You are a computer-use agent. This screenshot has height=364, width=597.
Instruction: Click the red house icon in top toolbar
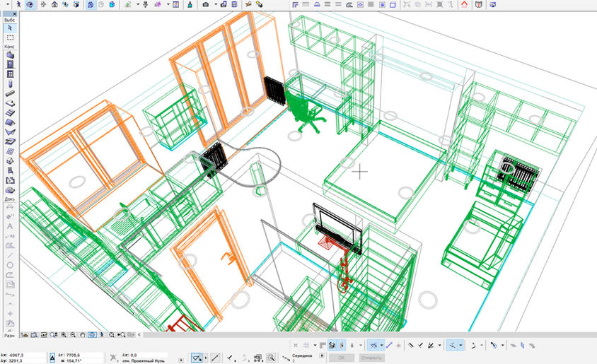tap(464, 4)
